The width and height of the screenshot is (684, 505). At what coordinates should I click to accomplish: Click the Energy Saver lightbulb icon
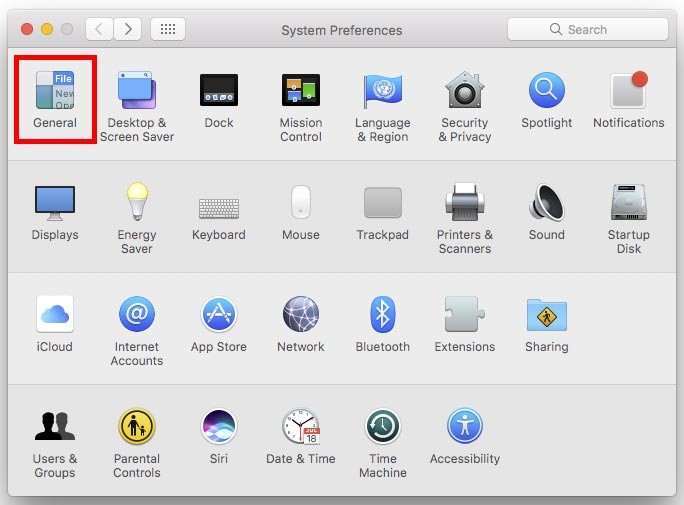[137, 203]
